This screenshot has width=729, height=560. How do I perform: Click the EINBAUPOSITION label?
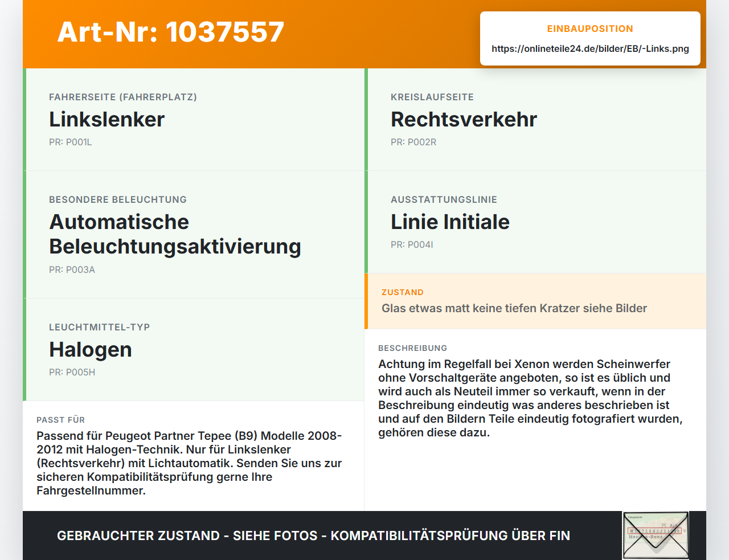[590, 28]
